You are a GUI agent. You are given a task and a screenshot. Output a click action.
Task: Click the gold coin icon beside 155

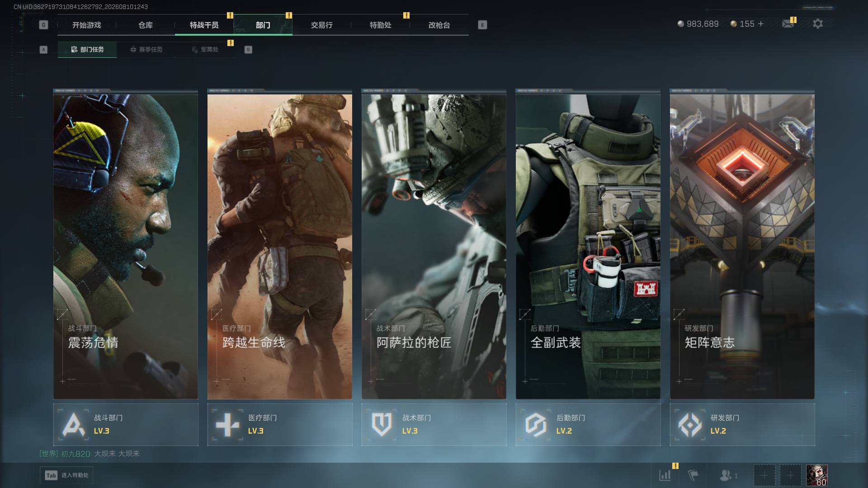pos(733,24)
